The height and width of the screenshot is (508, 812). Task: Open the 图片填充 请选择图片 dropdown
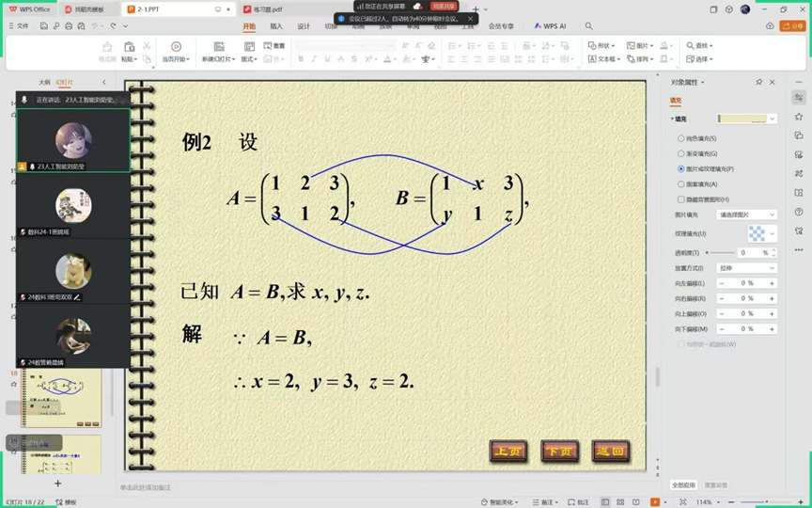point(747,214)
